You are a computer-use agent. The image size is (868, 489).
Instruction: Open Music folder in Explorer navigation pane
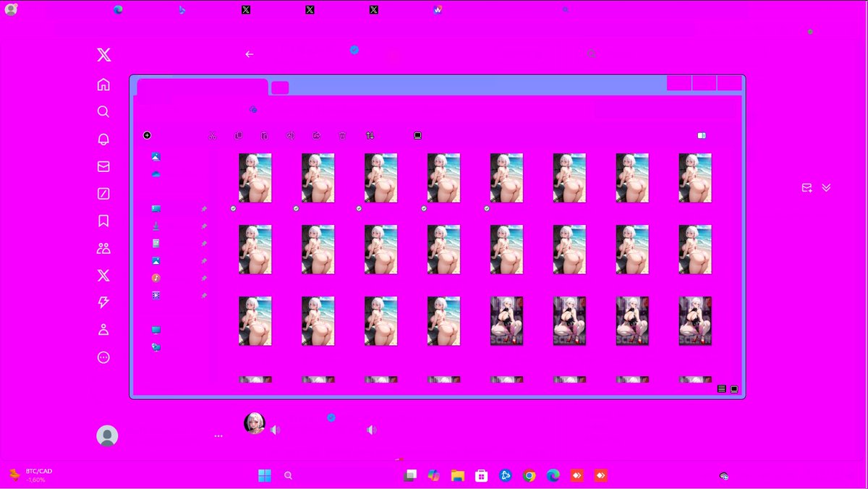pos(156,278)
